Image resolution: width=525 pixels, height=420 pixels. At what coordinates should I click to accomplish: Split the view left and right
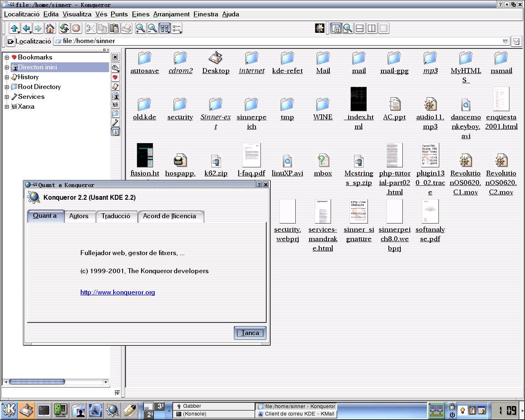click(372, 28)
